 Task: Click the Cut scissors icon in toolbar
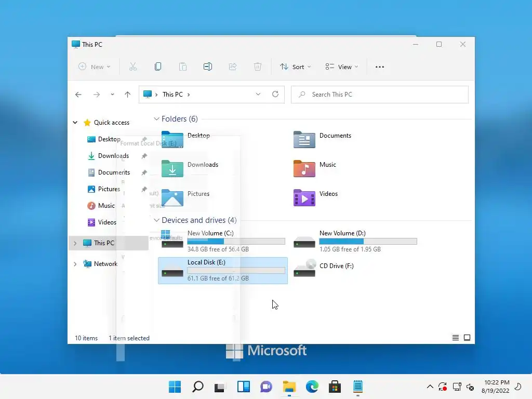point(132,66)
